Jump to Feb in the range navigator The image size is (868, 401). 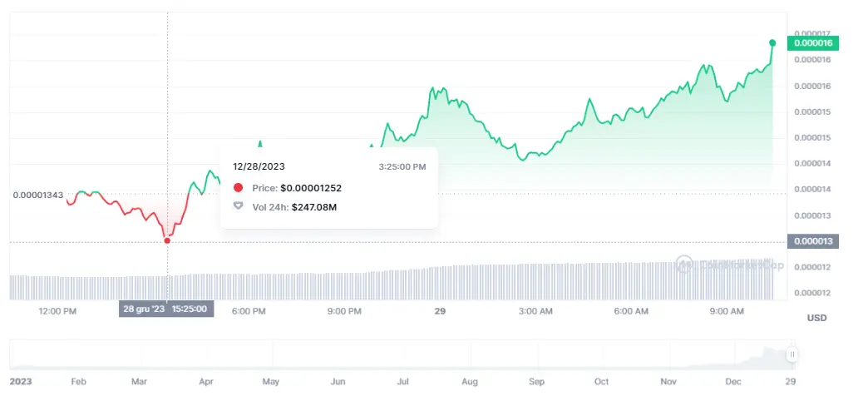(79, 382)
